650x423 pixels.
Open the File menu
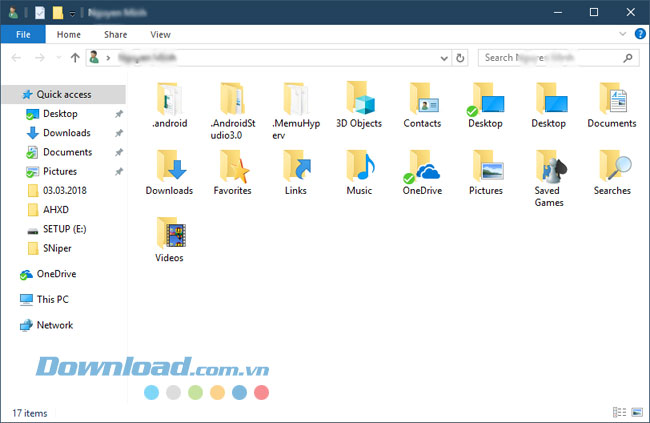coord(23,34)
